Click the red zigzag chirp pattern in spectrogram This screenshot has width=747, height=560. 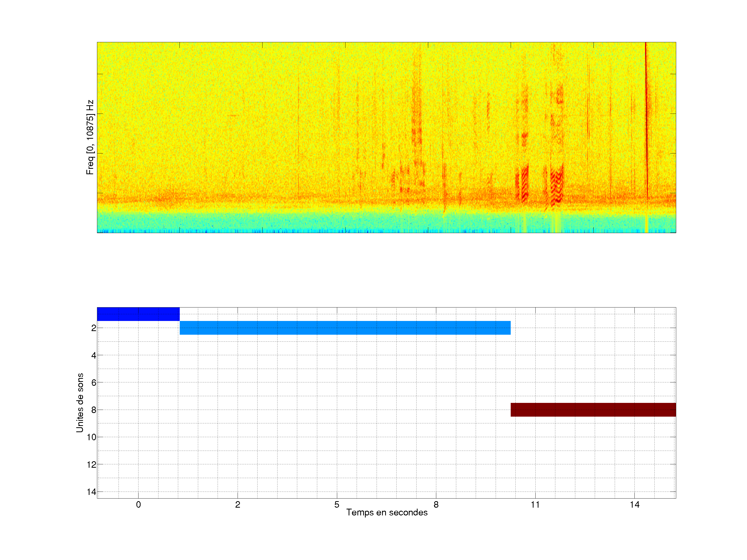(557, 187)
